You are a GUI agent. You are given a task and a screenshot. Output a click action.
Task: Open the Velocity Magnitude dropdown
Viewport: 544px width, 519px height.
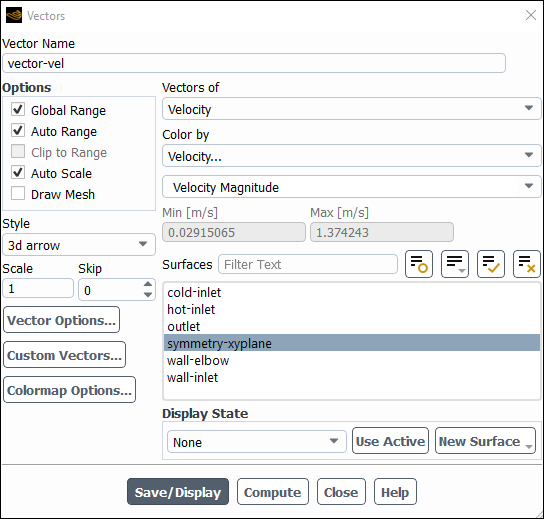coord(351,187)
